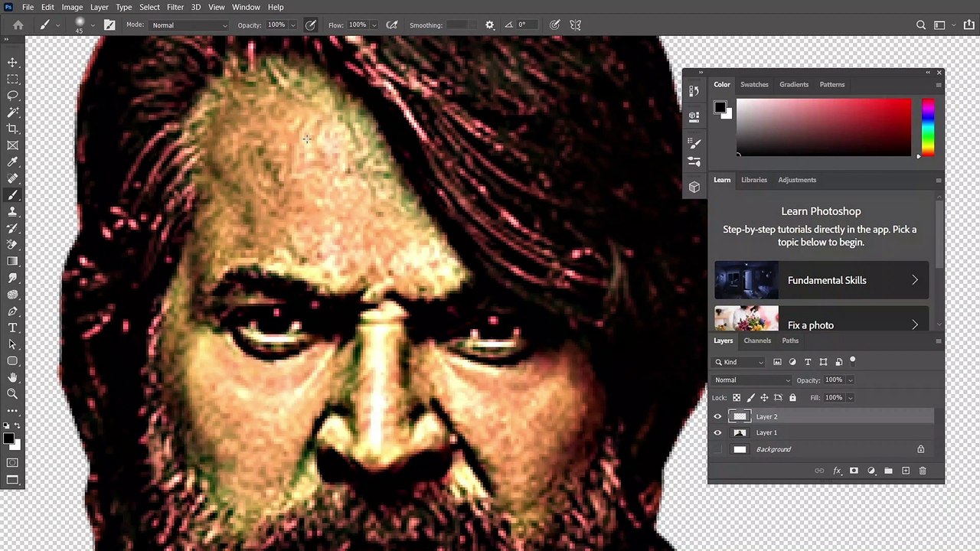
Task: Select the Spot Healing Brush tool
Action: [12, 178]
